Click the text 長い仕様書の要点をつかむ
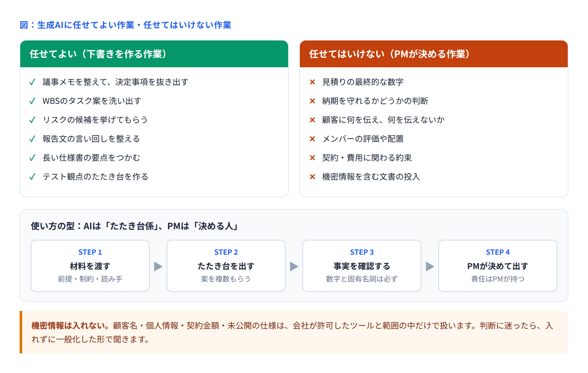Viewport: 588px width, 373px height. coord(91,158)
